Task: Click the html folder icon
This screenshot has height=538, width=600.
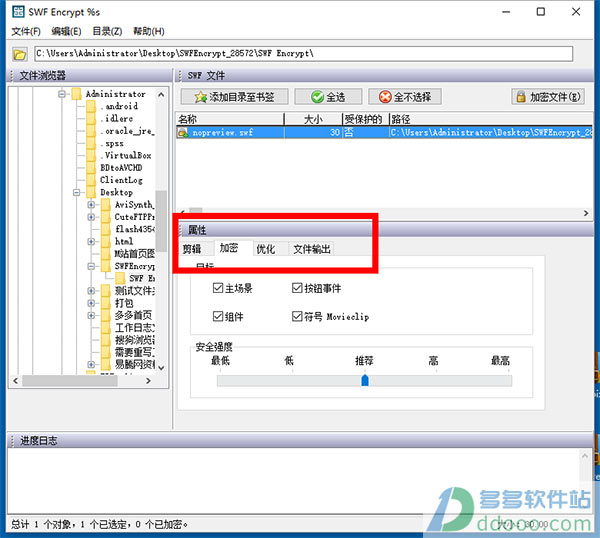Action: point(106,241)
